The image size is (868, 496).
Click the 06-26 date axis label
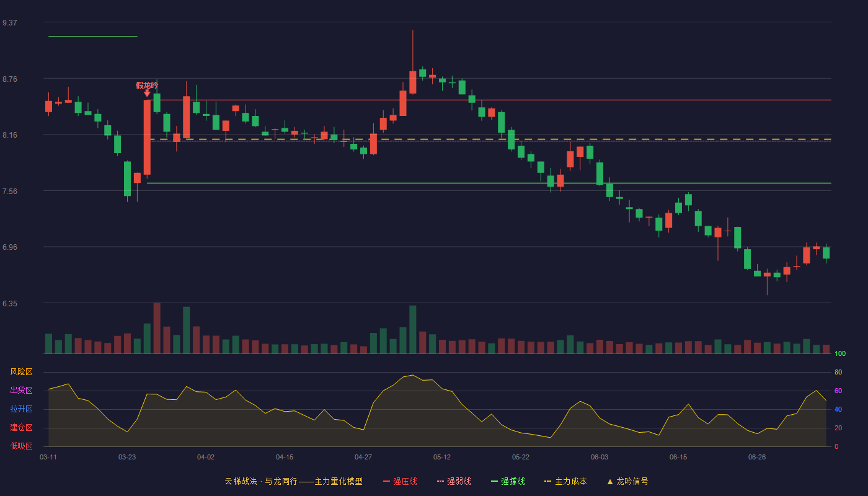[757, 457]
